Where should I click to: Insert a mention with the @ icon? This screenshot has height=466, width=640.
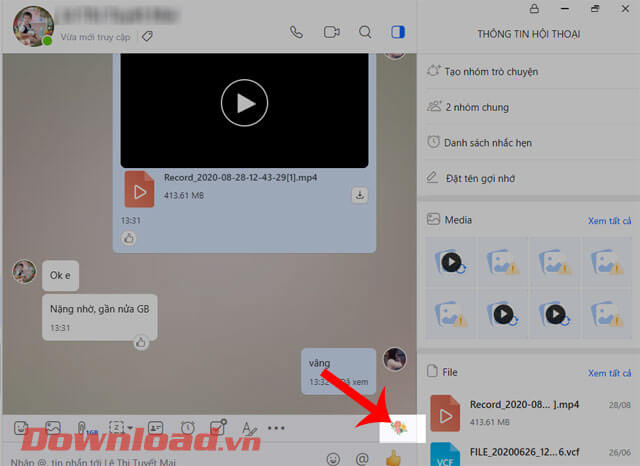click(x=362, y=459)
